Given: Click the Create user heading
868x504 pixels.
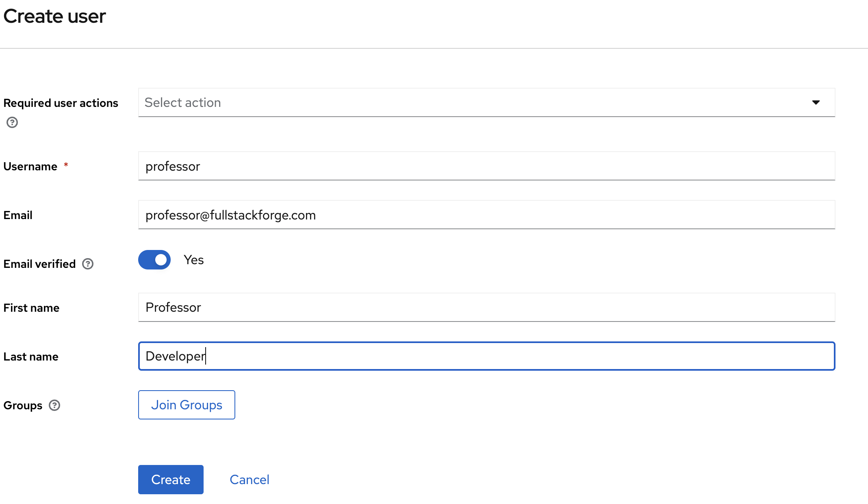Looking at the screenshot, I should pyautogui.click(x=54, y=16).
